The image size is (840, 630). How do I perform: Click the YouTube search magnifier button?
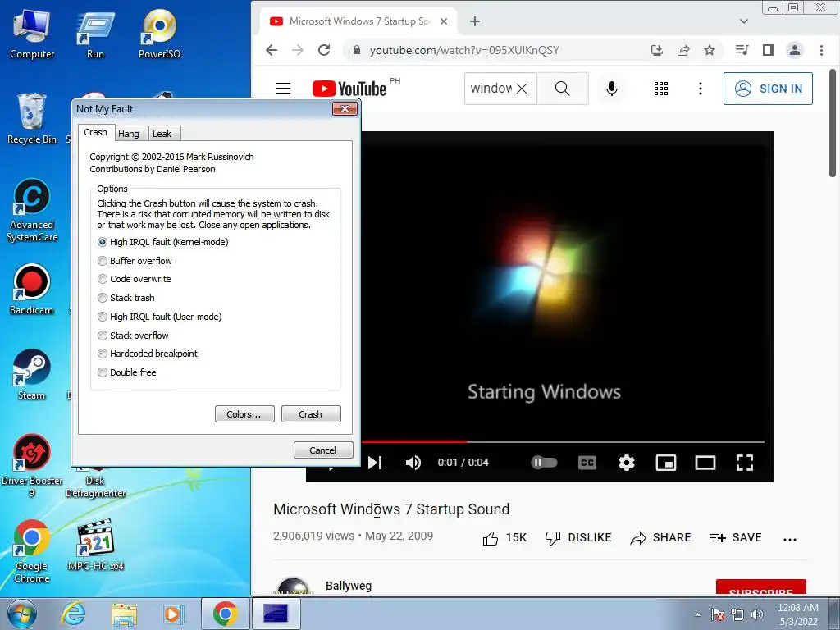[x=563, y=89]
